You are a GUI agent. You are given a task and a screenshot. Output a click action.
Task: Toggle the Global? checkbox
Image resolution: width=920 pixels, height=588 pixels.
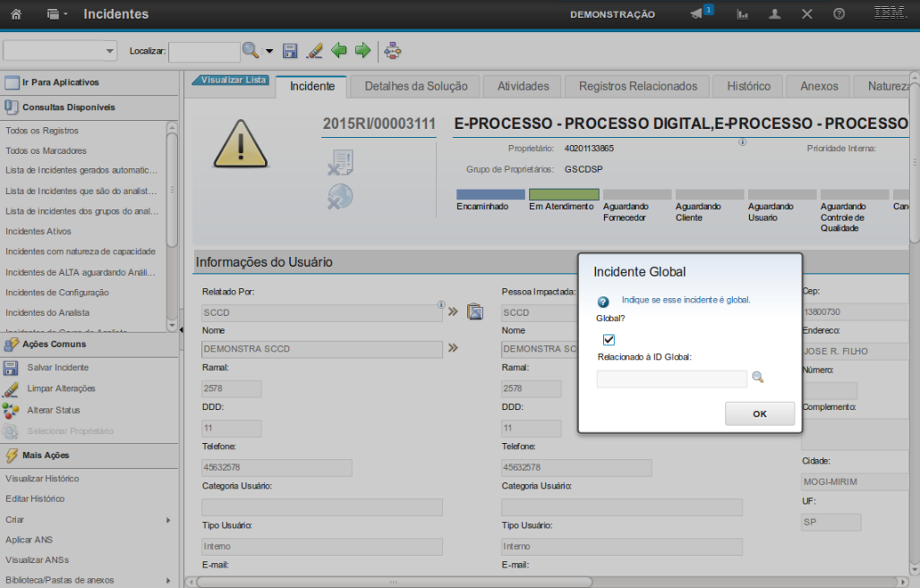pyautogui.click(x=609, y=339)
